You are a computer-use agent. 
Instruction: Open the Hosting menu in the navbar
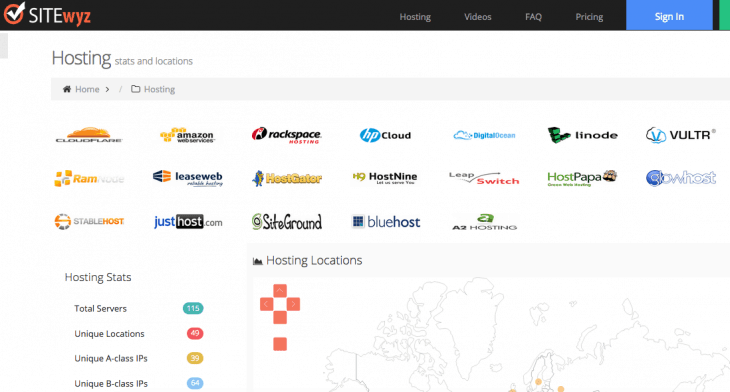point(415,17)
